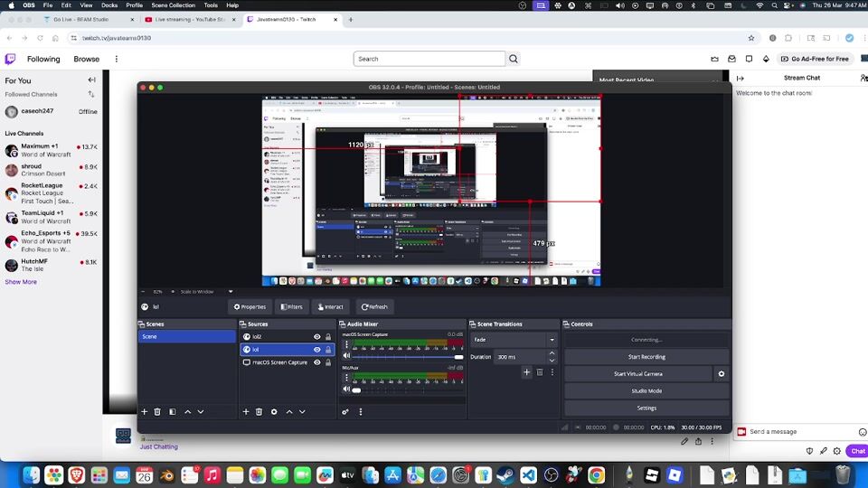The width and height of the screenshot is (868, 488).
Task: Expand Show More live channels list
Action: coord(21,282)
